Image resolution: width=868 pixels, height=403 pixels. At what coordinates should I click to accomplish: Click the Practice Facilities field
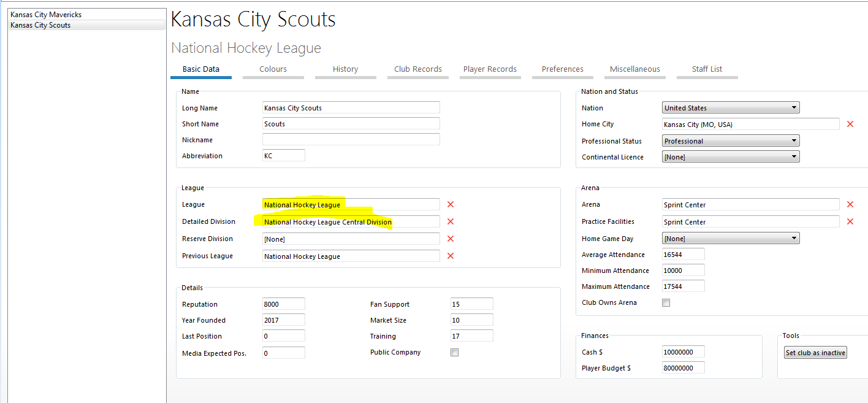tap(751, 221)
